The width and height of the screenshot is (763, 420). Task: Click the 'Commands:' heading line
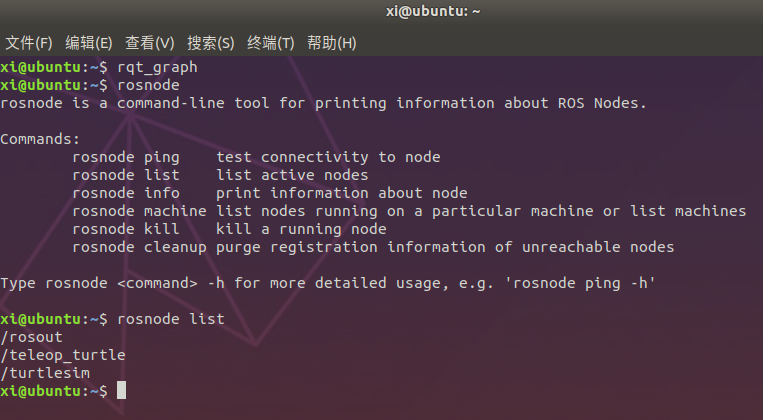[40, 139]
